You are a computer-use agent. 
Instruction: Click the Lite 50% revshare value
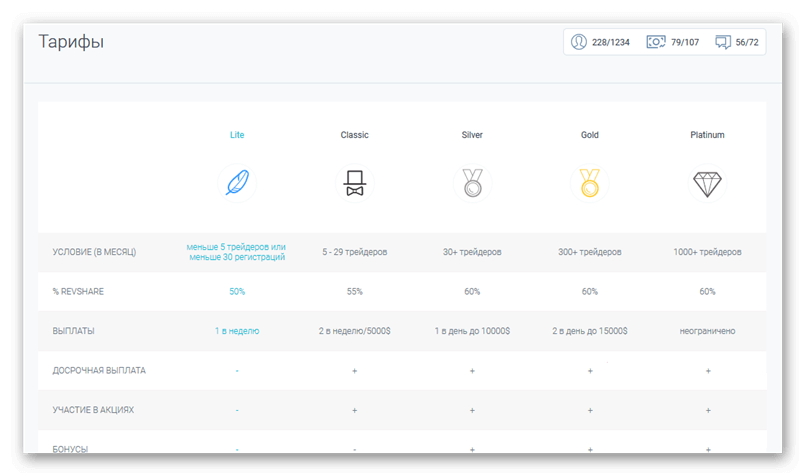pos(237,292)
